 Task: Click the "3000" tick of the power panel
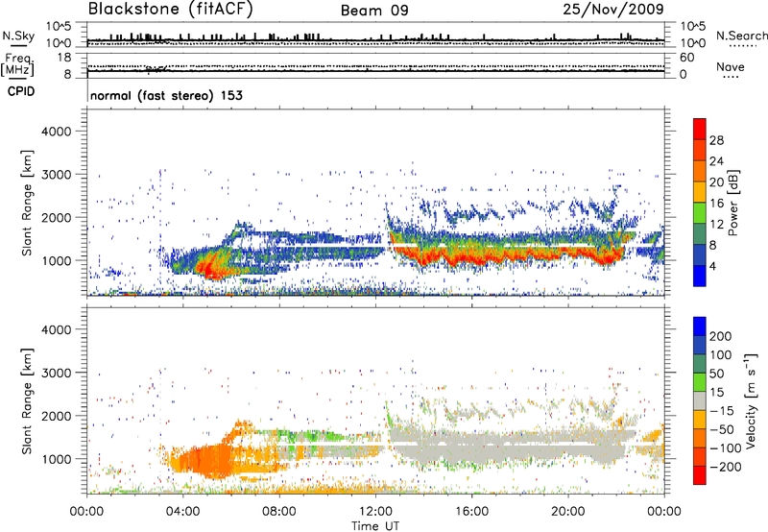point(57,175)
